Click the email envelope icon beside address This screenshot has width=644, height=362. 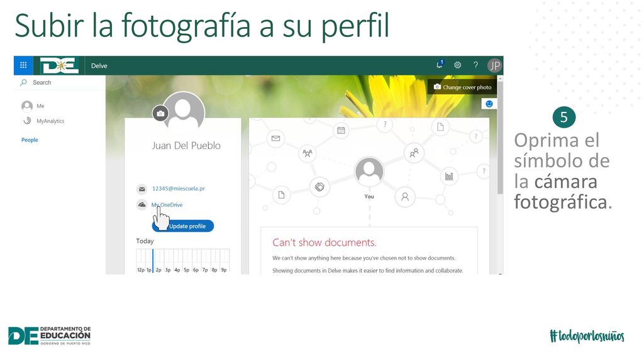pos(142,189)
